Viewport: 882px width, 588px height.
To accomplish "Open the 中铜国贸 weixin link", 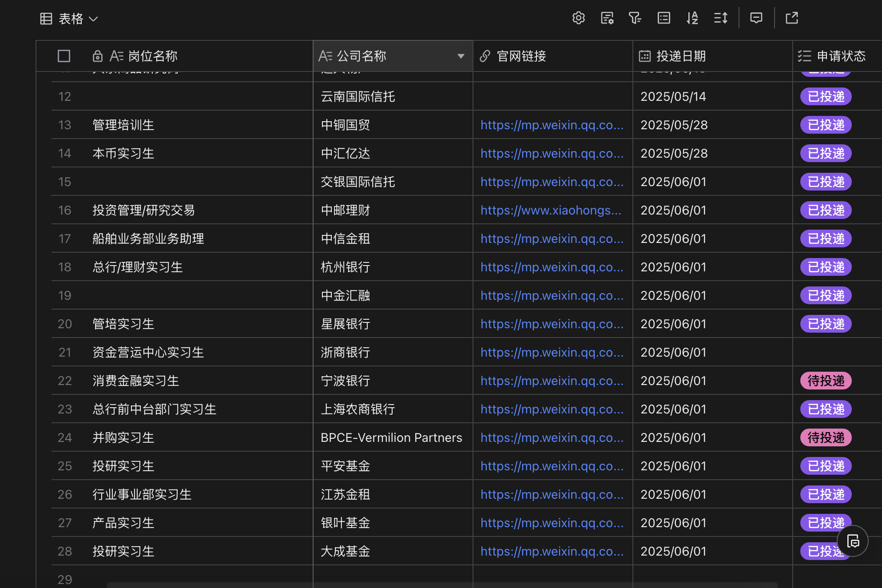I will [x=552, y=125].
